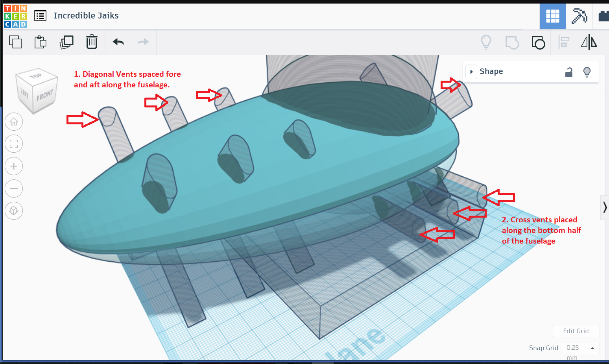Hide selected shape with lightbulb
The width and height of the screenshot is (609, 364).
[x=587, y=72]
